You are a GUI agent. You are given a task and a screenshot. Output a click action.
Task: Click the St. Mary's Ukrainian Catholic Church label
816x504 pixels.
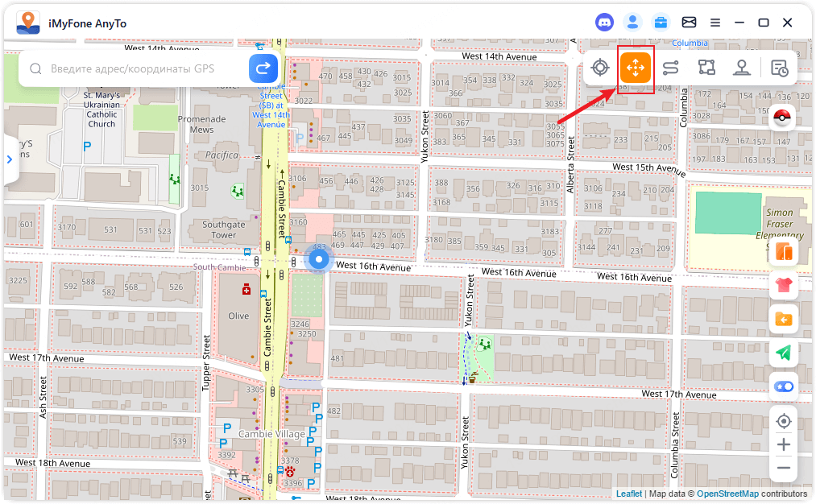click(x=101, y=109)
